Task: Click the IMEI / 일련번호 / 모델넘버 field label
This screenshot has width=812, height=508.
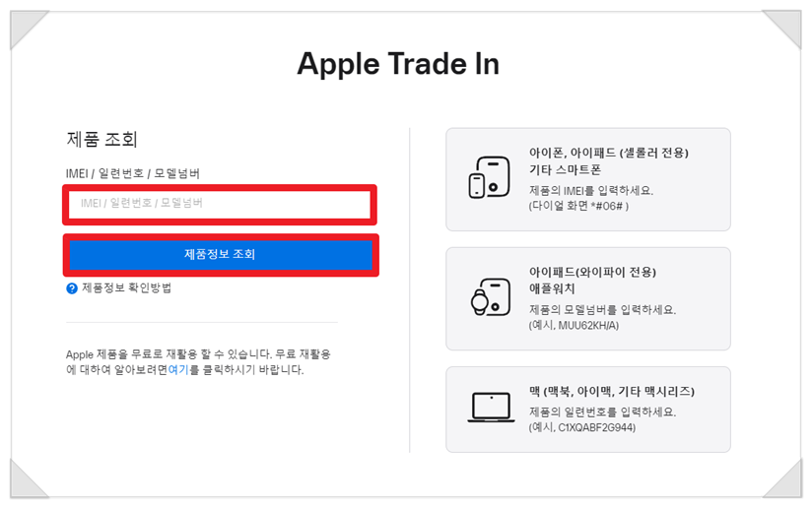Action: tap(133, 173)
